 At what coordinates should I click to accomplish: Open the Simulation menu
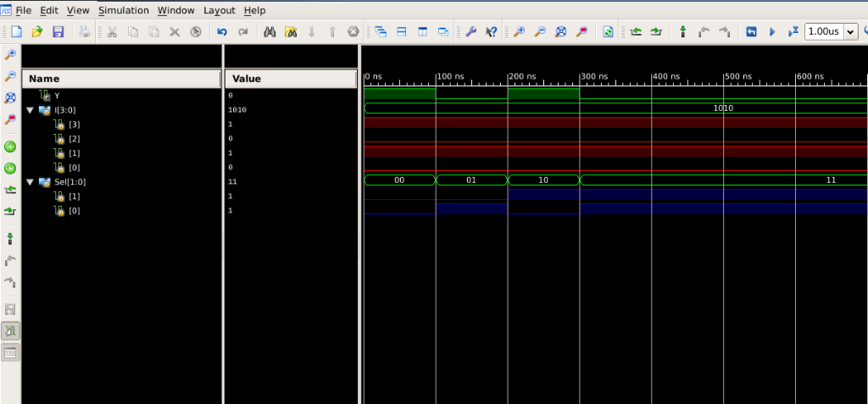123,10
